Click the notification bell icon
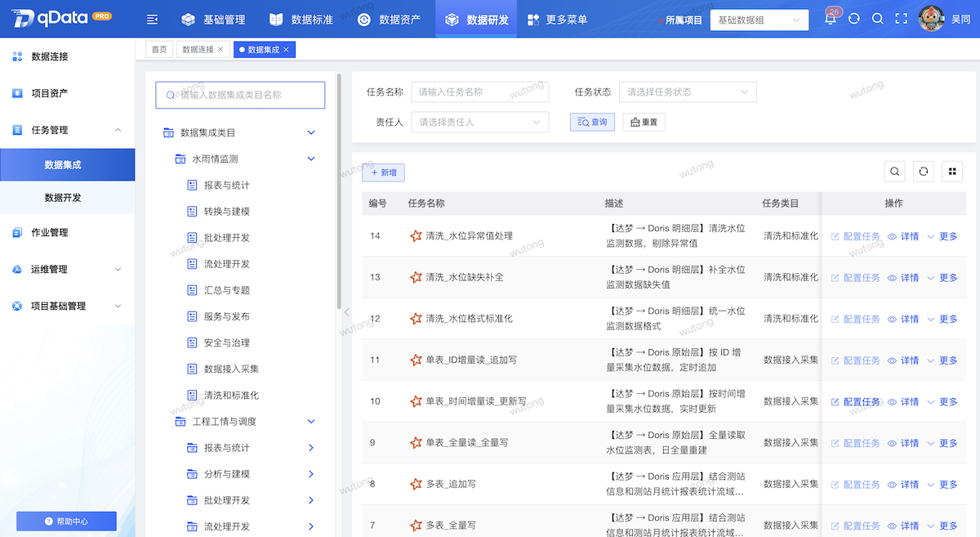980x537 pixels. pyautogui.click(x=831, y=19)
